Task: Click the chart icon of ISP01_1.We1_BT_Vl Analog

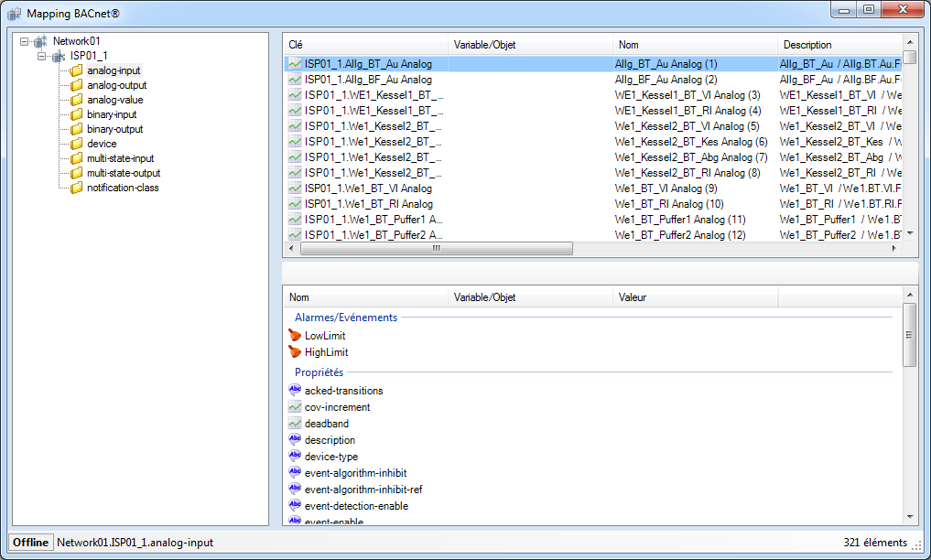Action: tap(295, 188)
